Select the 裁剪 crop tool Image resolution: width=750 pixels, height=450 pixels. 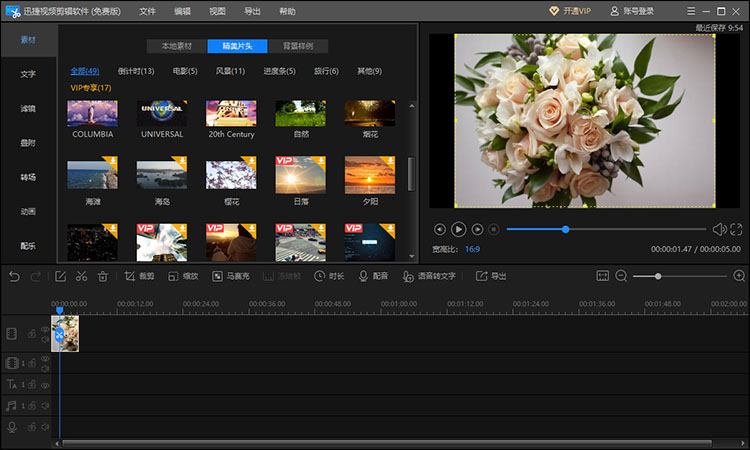coord(139,276)
